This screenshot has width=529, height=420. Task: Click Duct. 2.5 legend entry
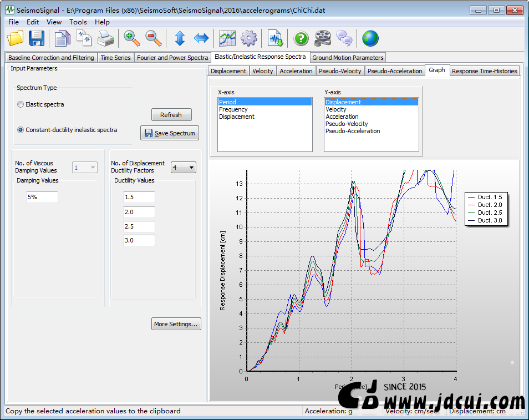[x=486, y=212]
